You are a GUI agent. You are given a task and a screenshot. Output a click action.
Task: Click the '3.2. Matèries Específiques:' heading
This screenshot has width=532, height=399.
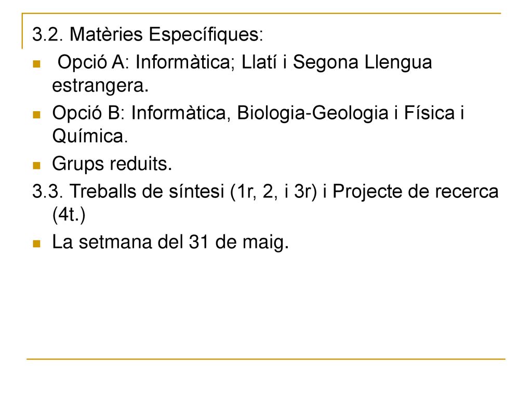148,35
